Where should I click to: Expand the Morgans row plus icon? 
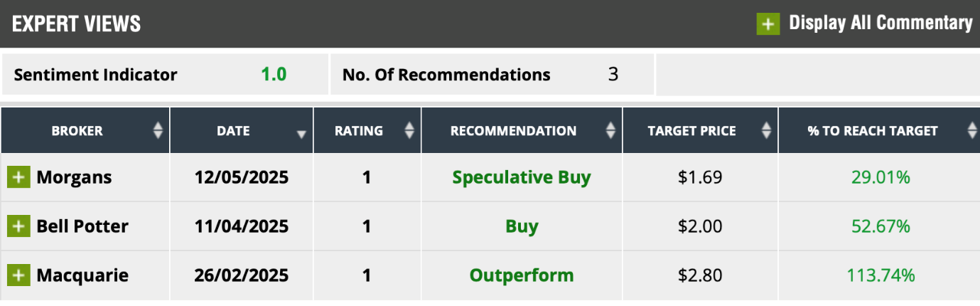pos(18,177)
